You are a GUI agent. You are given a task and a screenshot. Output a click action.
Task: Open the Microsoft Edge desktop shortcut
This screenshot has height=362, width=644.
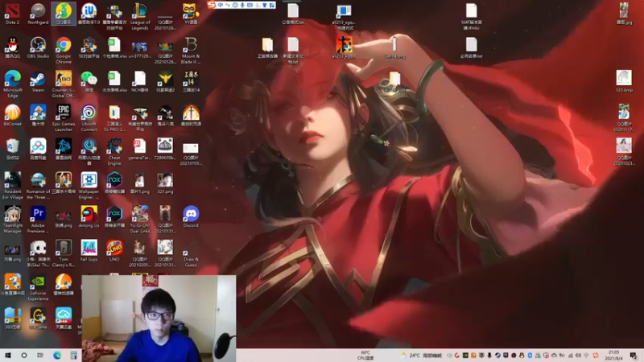pos(12,84)
